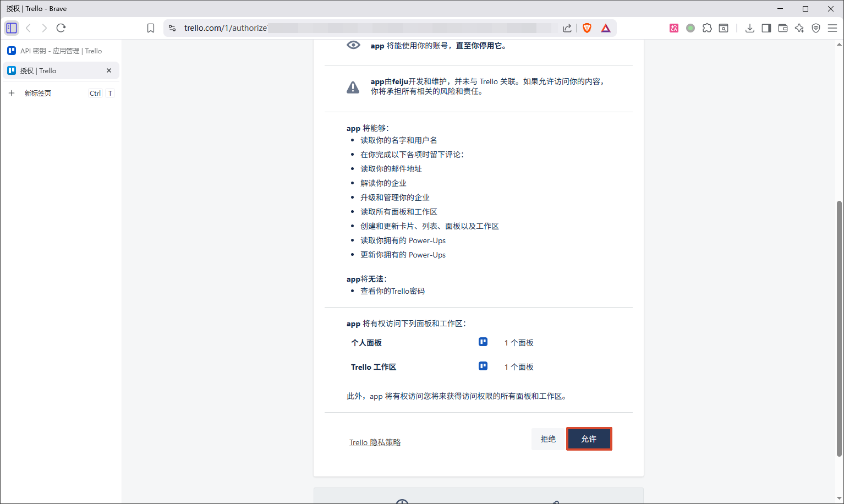Screen dimensions: 844x504
Task: Select the 授权 | Trello tab
Action: [61, 70]
